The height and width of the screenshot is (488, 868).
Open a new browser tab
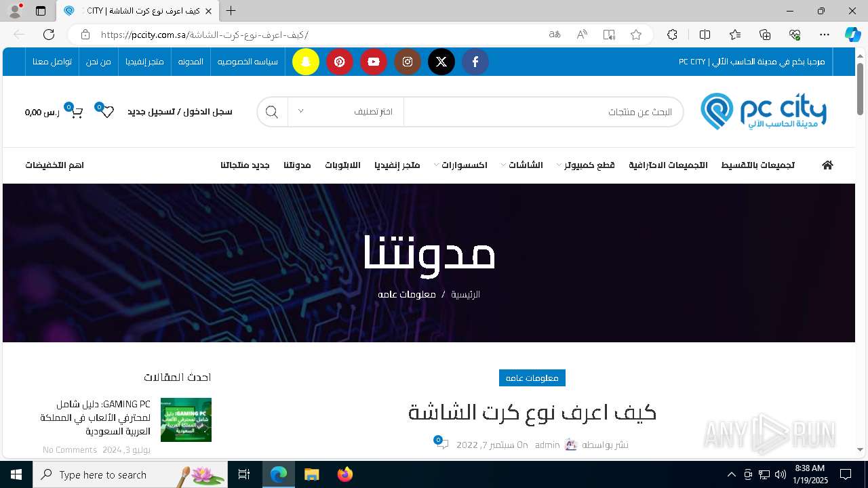(x=231, y=11)
